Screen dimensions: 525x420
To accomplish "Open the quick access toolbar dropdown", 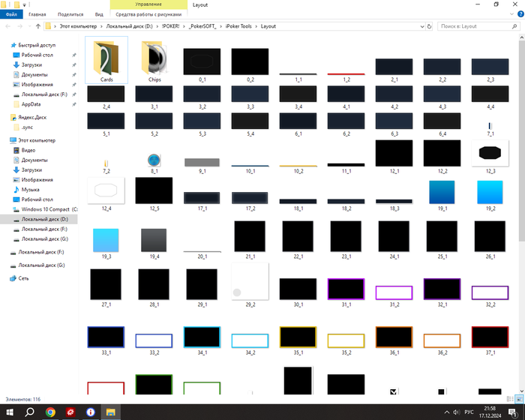I will pyautogui.click(x=25, y=4).
